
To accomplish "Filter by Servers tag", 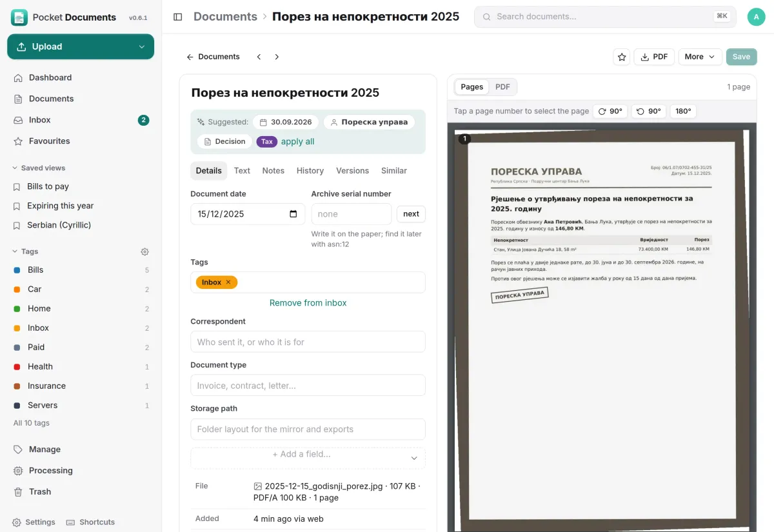I will click(x=81, y=406).
